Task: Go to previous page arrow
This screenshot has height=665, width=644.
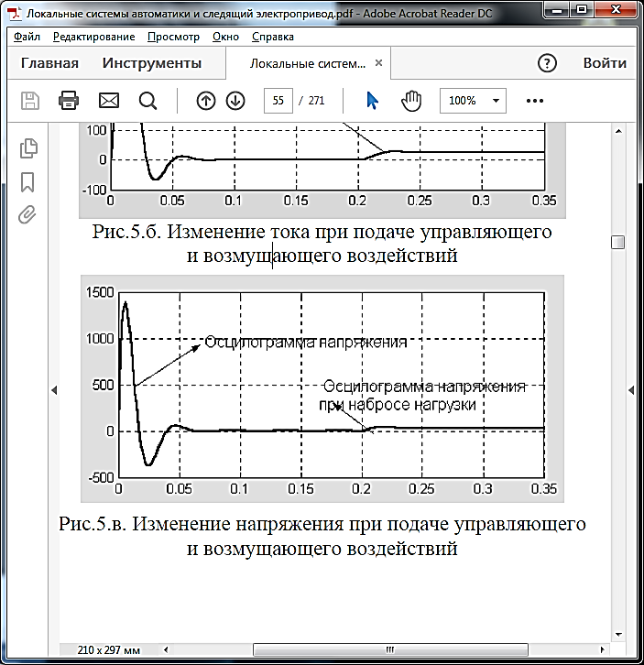Action: pyautogui.click(x=206, y=101)
